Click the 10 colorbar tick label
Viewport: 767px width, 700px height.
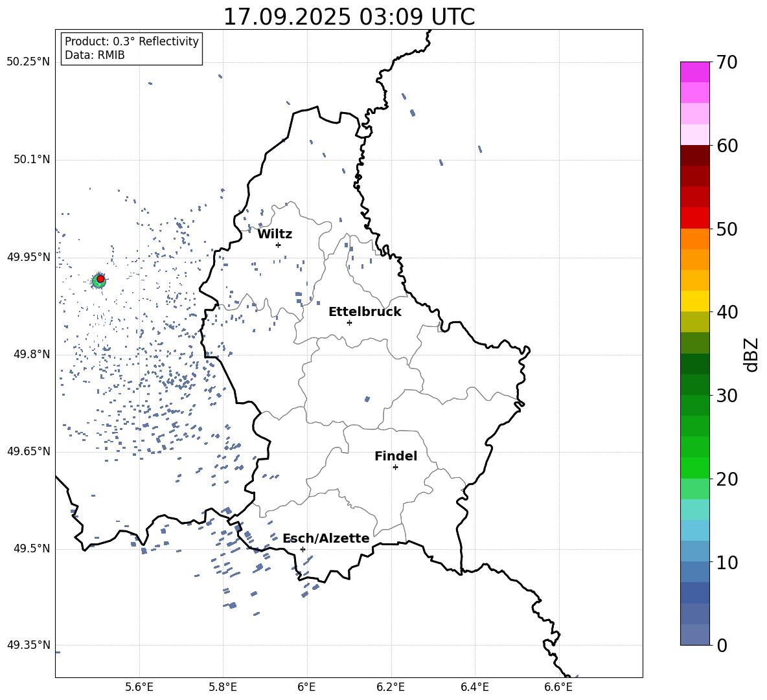[x=727, y=562]
